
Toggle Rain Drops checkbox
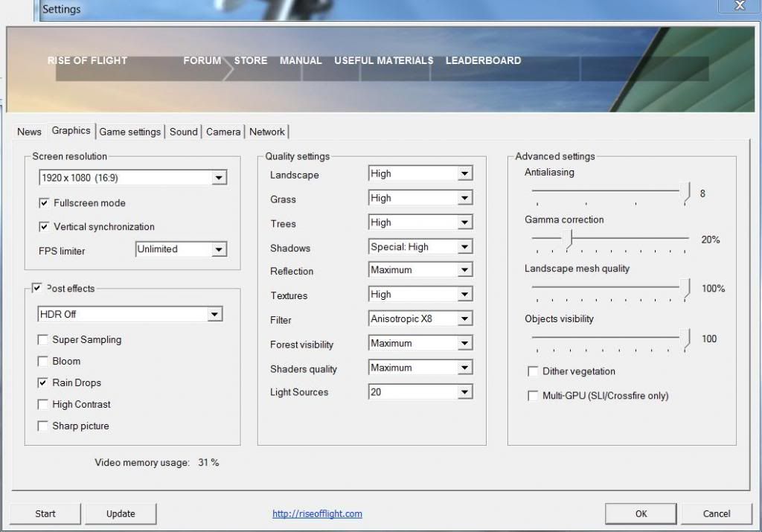point(42,383)
